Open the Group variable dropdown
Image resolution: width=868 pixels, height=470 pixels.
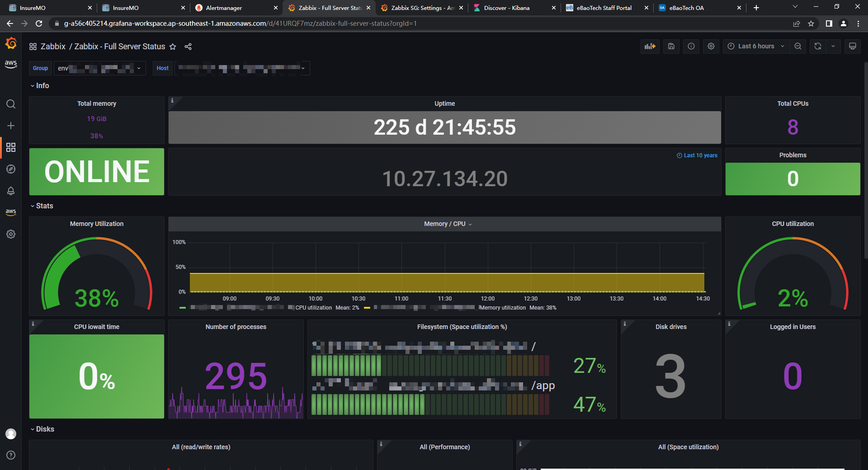pyautogui.click(x=99, y=68)
